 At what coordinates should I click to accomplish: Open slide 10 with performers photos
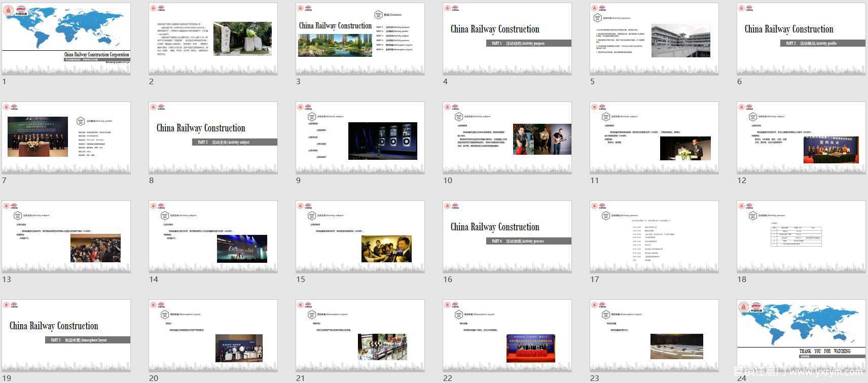click(507, 138)
